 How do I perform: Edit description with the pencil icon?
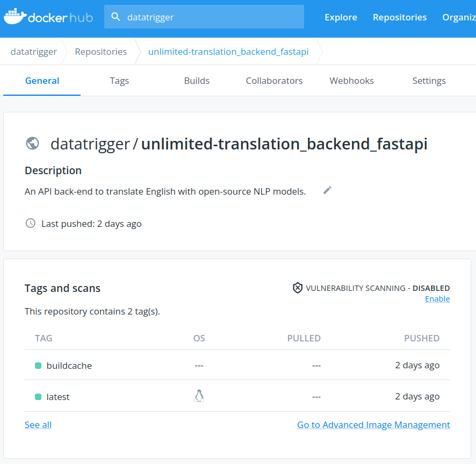(327, 190)
